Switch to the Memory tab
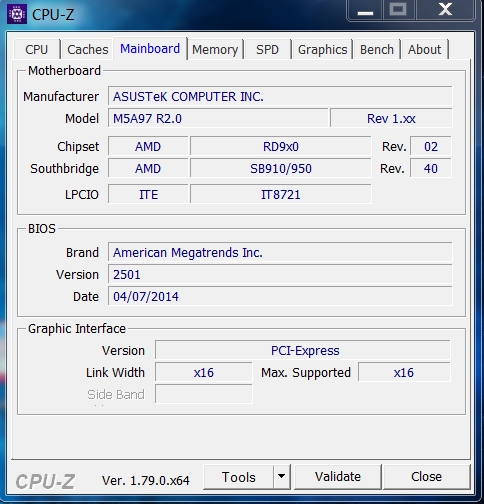The image size is (484, 504). click(x=215, y=50)
